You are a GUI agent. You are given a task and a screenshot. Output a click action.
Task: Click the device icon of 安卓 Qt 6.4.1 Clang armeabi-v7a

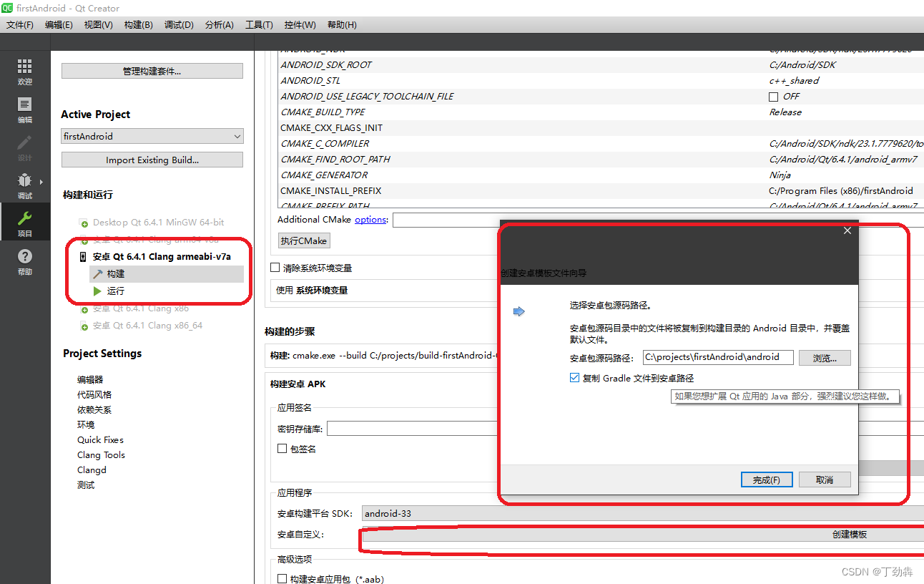click(x=83, y=256)
